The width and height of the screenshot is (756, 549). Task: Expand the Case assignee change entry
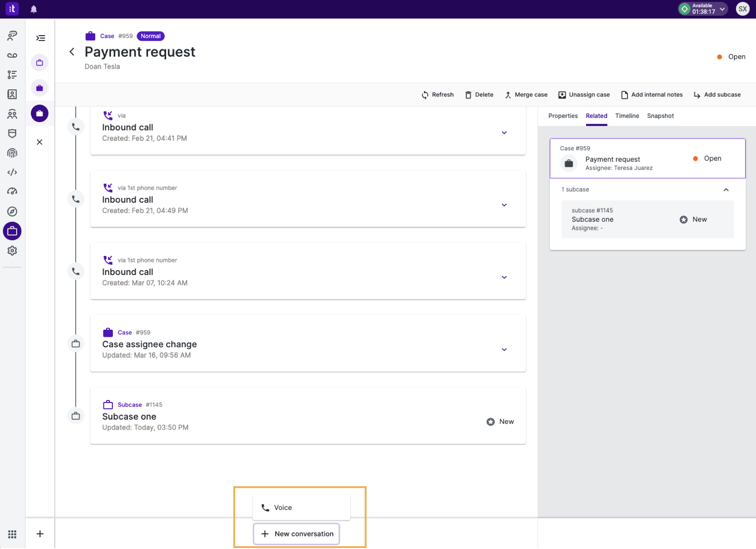504,350
